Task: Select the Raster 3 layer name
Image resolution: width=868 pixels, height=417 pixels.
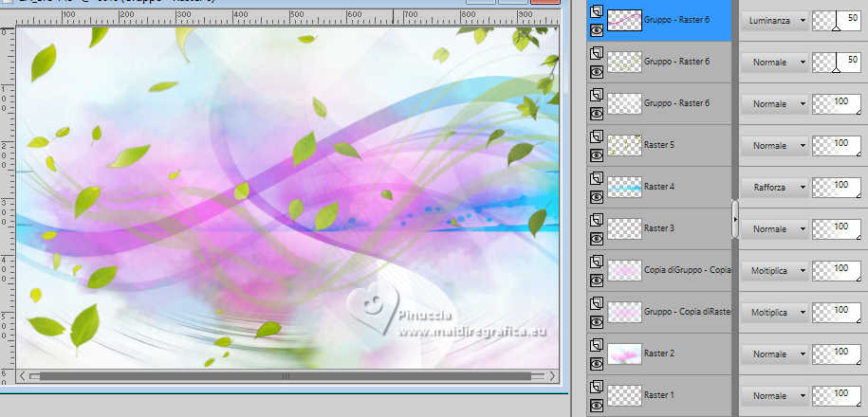Action: click(x=658, y=227)
